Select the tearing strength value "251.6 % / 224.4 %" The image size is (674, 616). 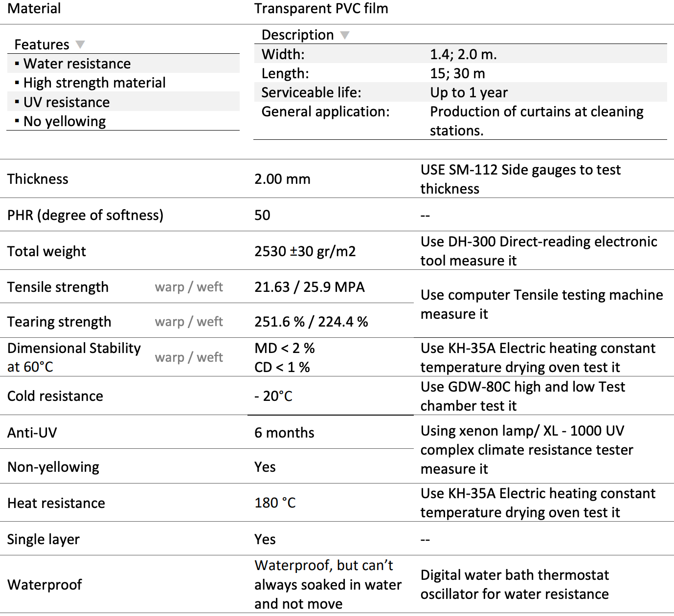[311, 322]
